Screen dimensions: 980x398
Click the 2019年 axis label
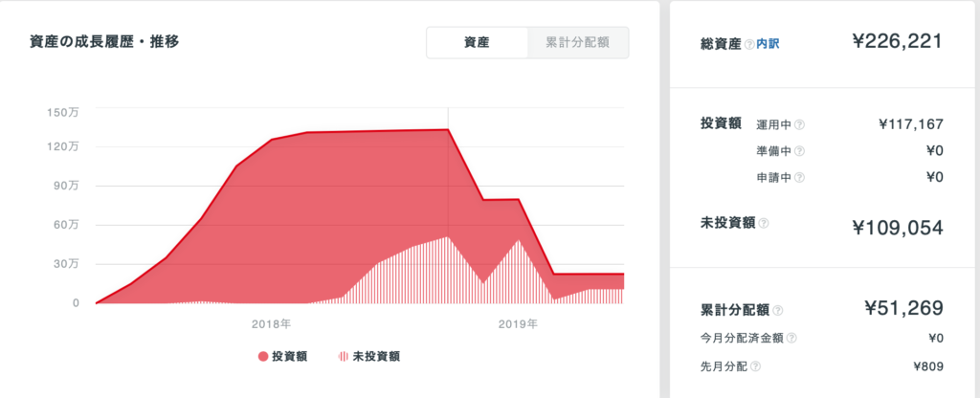click(518, 323)
